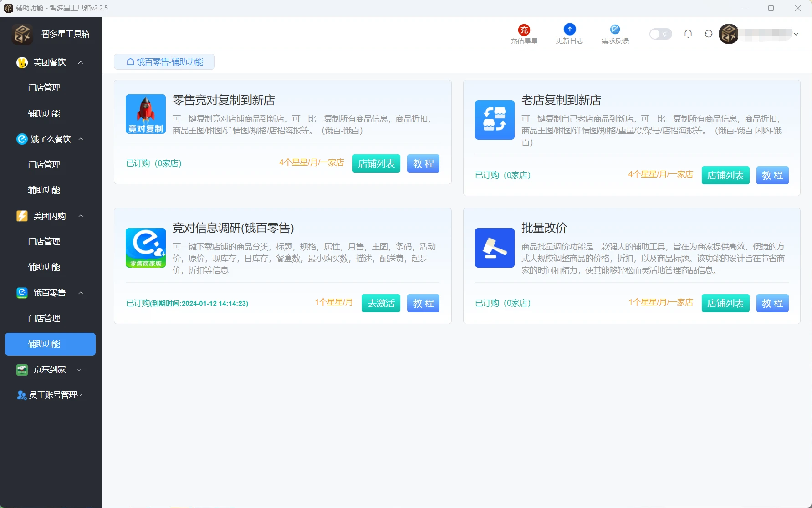The image size is (812, 508).
Task: Click the 京东到家 sidebar icon
Action: tap(22, 370)
